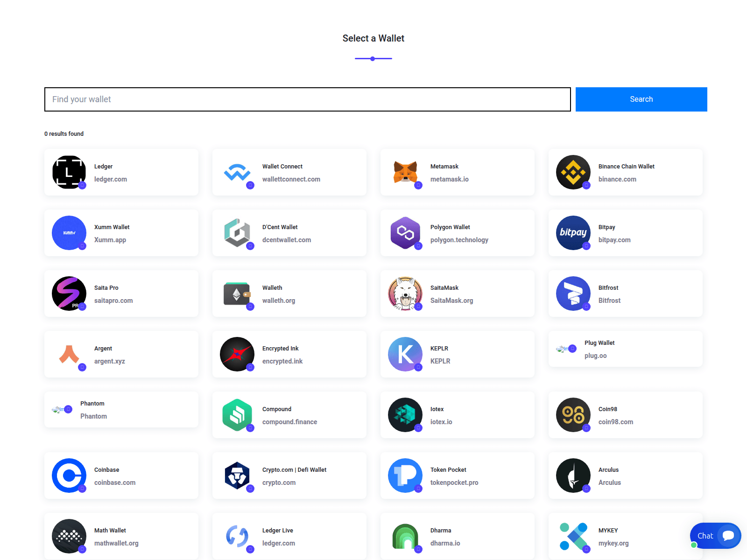Open the iotex.io link

coord(441,422)
